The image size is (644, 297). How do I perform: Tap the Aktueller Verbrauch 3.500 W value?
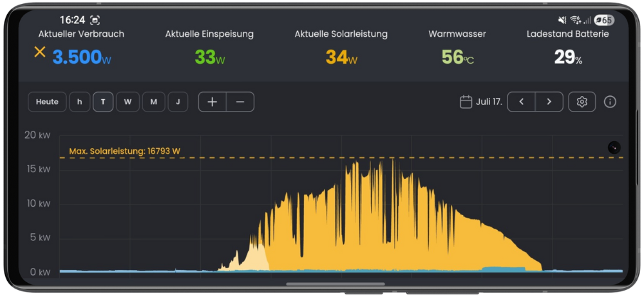coord(81,57)
